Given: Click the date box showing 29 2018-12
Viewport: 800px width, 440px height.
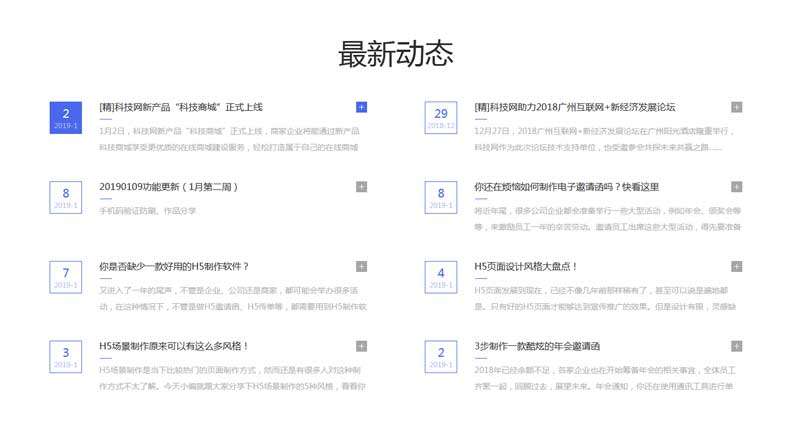Looking at the screenshot, I should point(441,118).
